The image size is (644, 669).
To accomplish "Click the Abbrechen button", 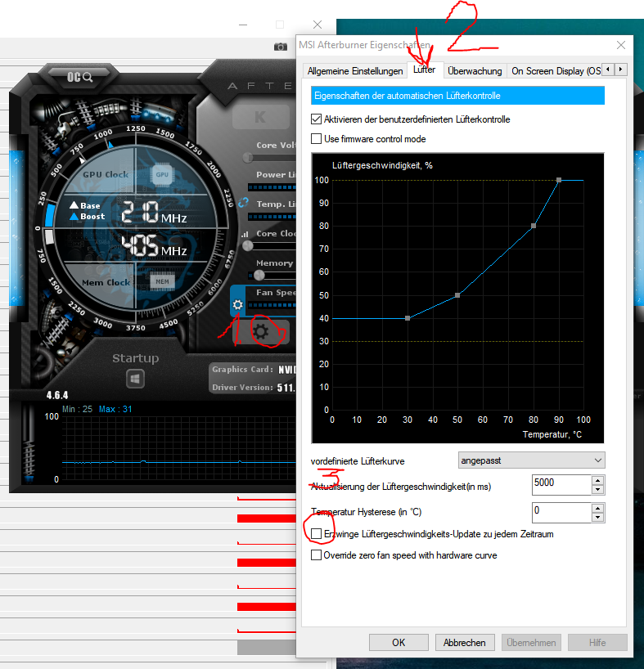I will (465, 643).
